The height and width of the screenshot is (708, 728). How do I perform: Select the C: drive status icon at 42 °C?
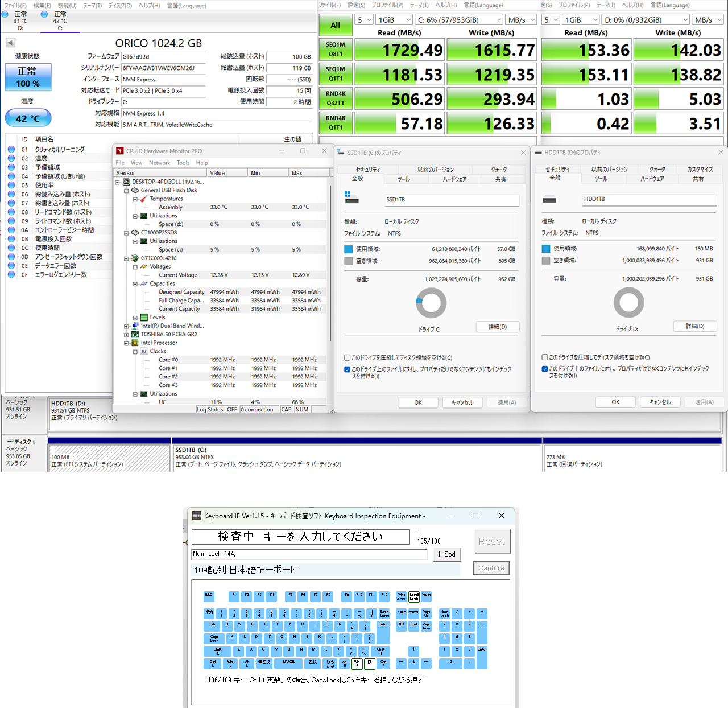click(x=44, y=14)
